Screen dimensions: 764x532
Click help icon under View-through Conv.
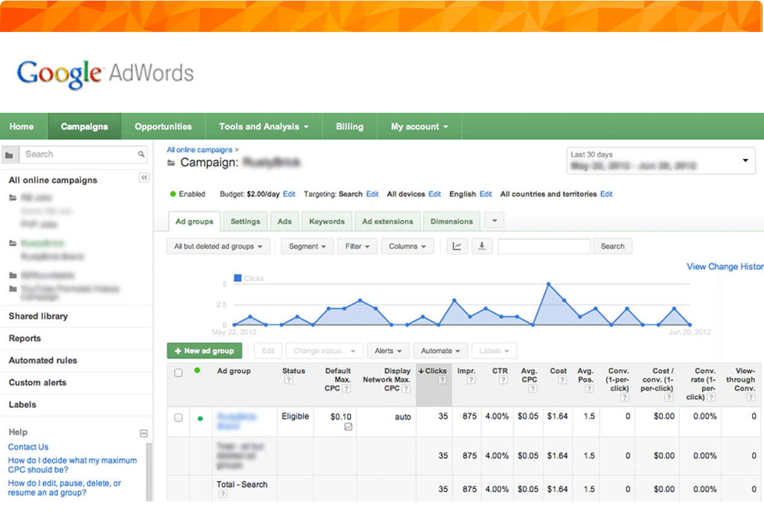coord(751,397)
